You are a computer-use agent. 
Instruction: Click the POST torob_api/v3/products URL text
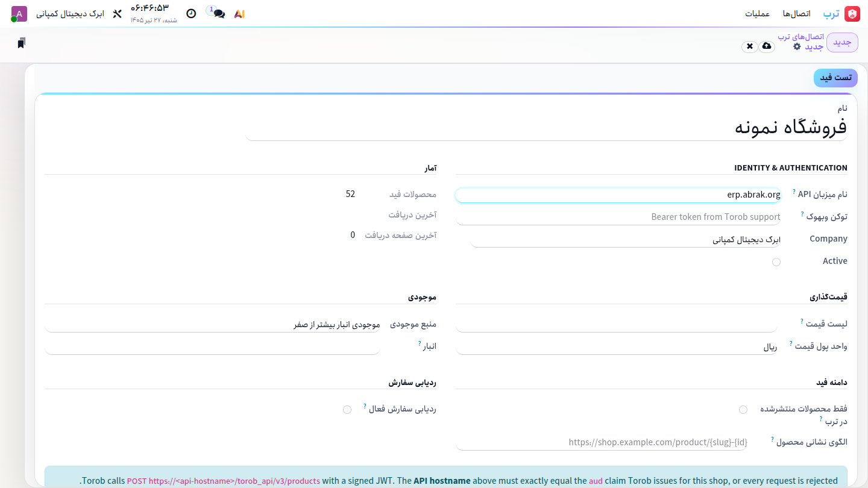point(224,481)
